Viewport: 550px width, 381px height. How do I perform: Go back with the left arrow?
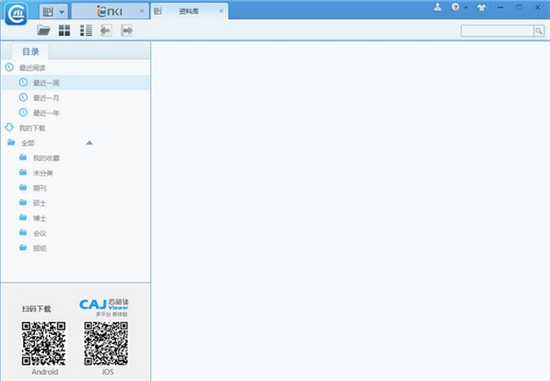106,31
